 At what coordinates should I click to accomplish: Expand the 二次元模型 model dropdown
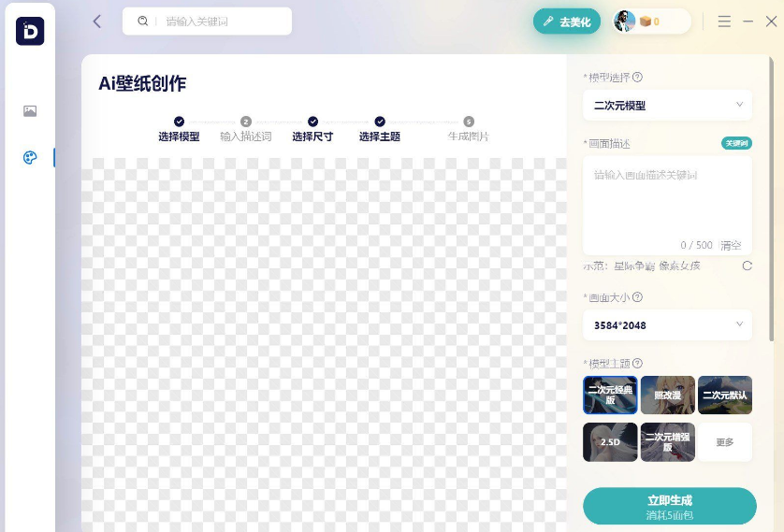667,106
